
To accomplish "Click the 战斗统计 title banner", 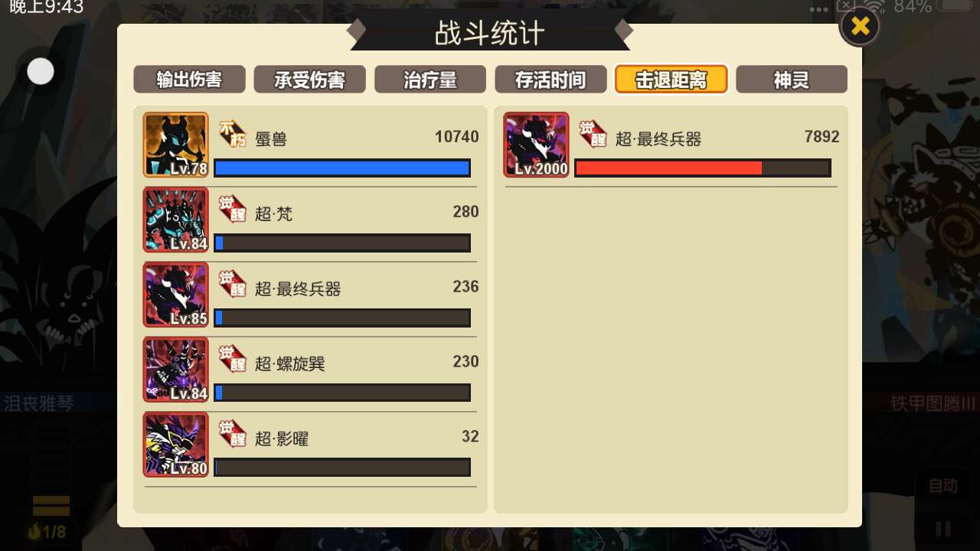I will (490, 33).
